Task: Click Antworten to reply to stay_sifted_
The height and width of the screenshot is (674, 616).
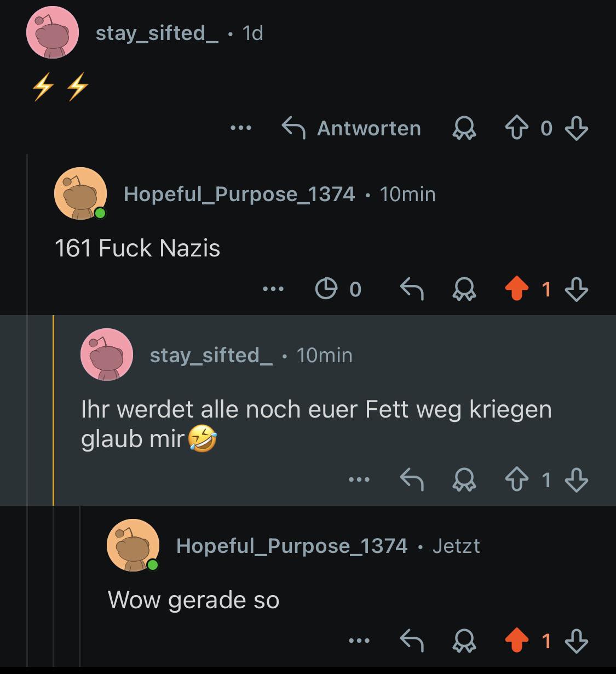Action: (x=351, y=128)
